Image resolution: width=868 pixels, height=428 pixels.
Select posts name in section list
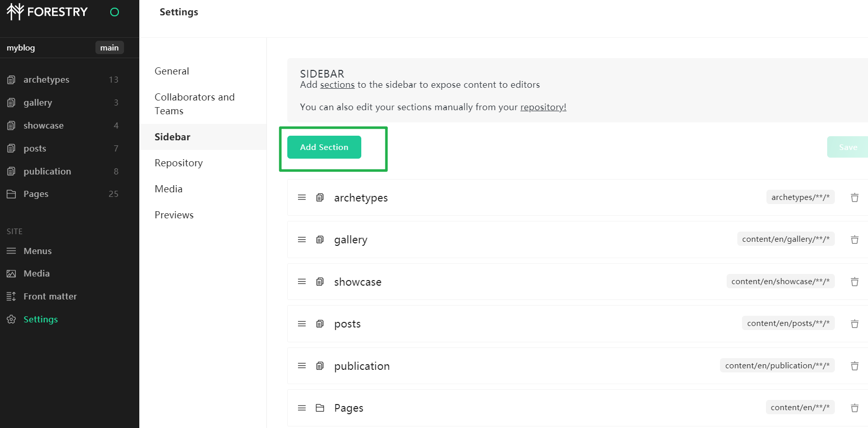[348, 324]
